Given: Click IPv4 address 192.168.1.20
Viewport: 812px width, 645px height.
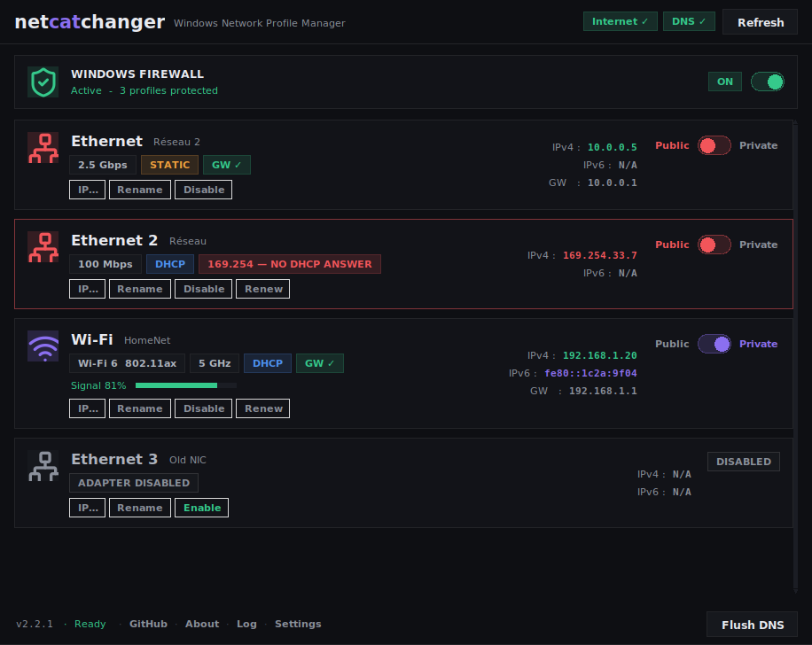Looking at the screenshot, I should point(599,355).
